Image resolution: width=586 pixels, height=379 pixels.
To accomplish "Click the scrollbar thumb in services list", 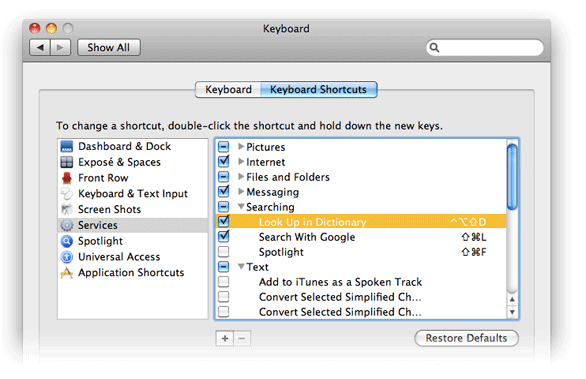I will 512,177.
